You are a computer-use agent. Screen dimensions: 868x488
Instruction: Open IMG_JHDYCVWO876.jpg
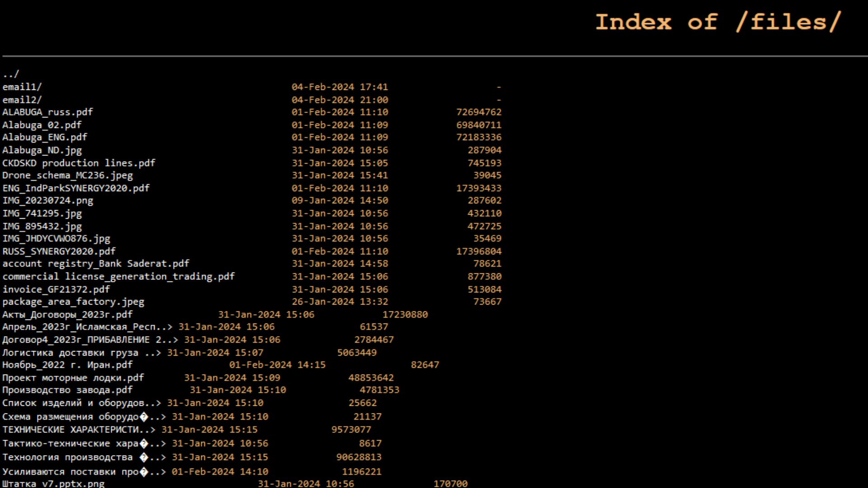pos(56,238)
